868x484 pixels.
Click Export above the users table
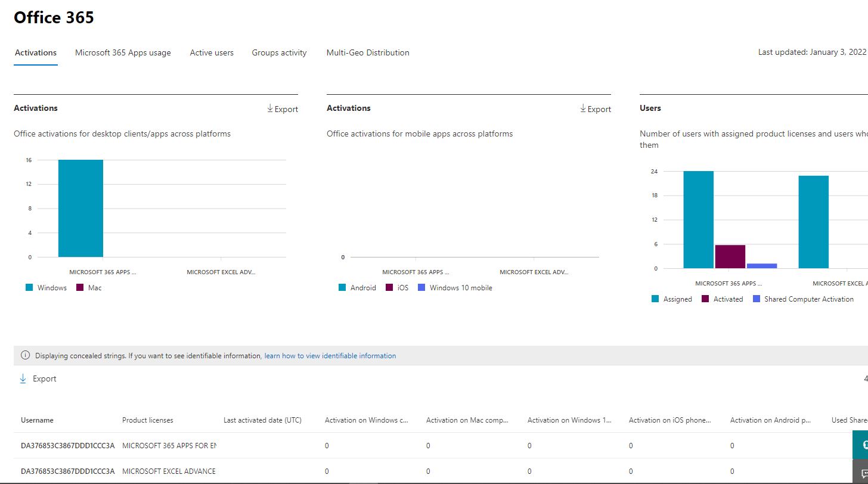point(38,378)
